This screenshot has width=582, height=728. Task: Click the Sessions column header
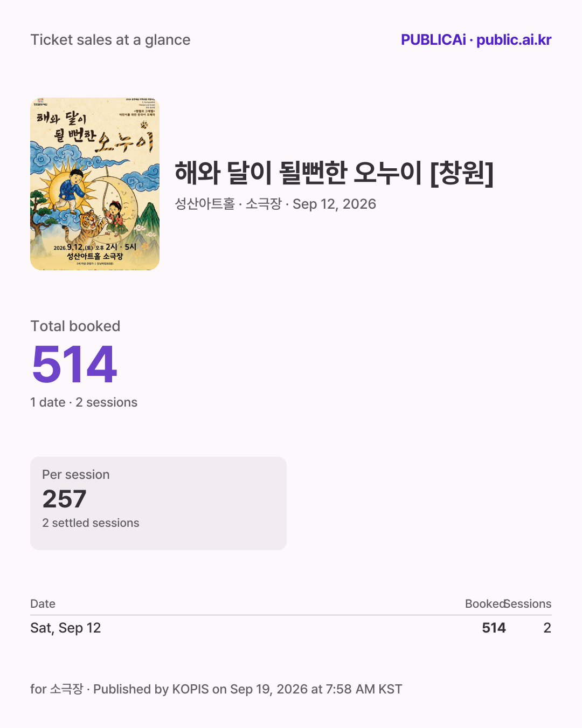tap(528, 604)
